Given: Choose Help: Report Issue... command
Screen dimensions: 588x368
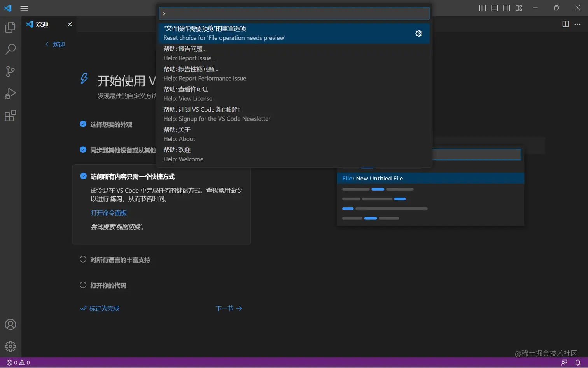Looking at the screenshot, I should 294,53.
